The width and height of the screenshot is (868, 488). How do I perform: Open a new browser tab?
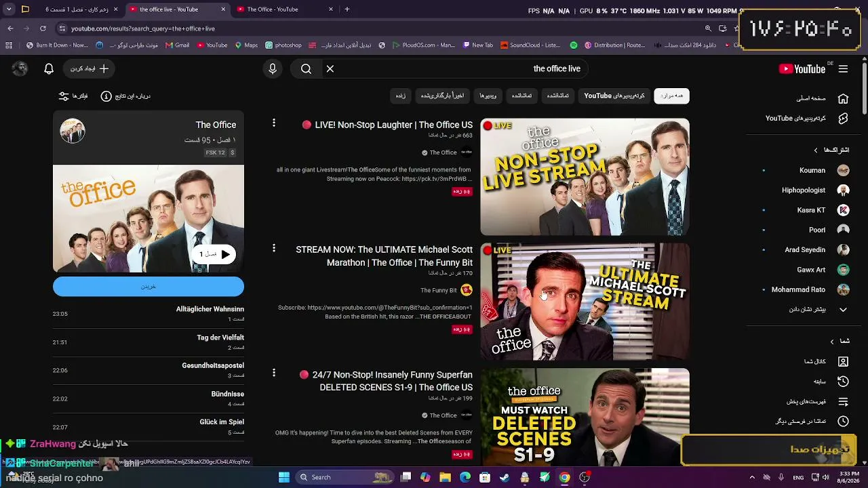347,9
